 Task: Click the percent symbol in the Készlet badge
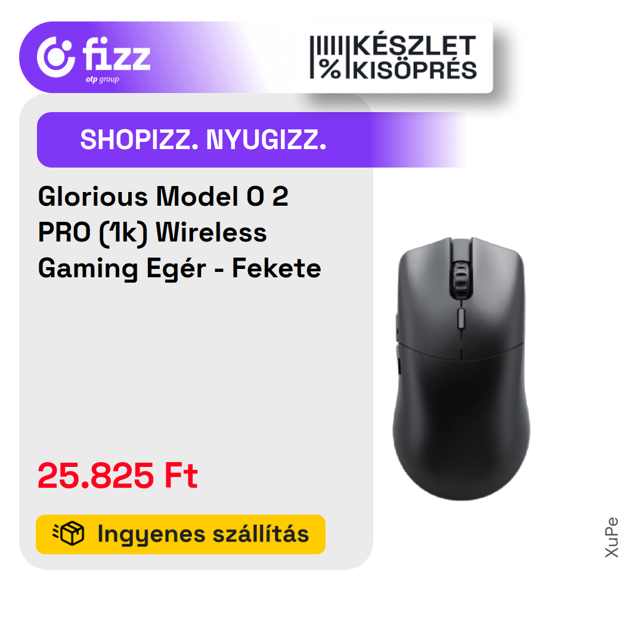point(330,69)
